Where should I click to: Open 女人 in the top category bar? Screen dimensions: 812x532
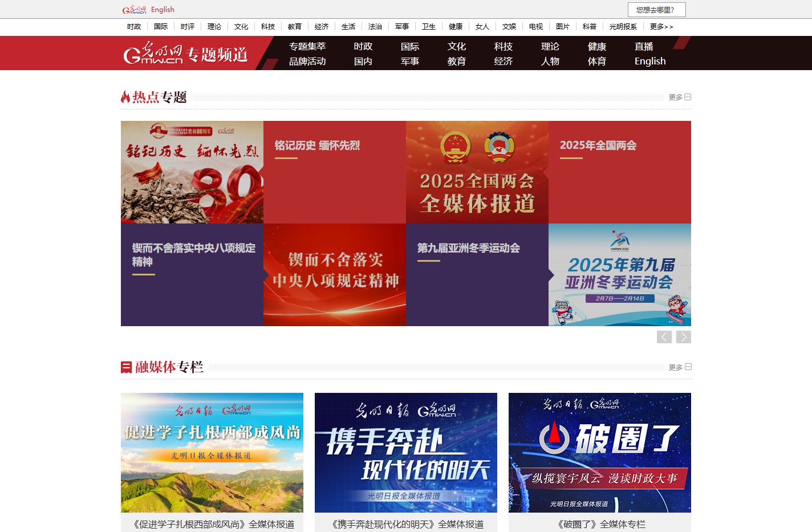(x=482, y=27)
